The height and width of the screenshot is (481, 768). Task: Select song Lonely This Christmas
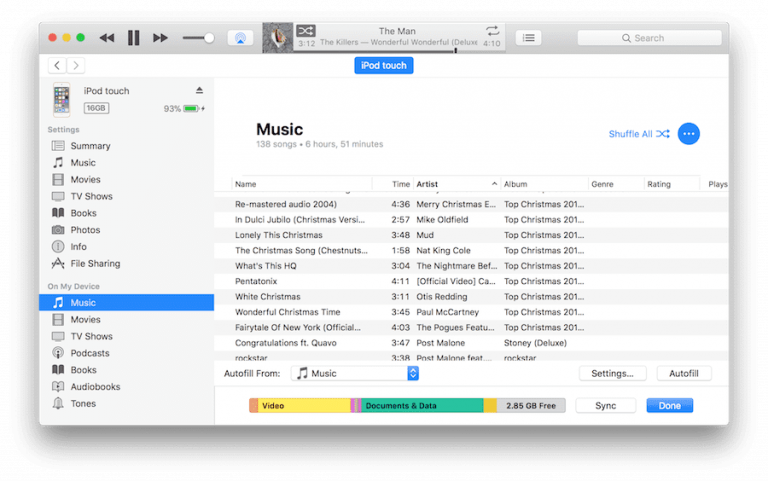coord(471,235)
